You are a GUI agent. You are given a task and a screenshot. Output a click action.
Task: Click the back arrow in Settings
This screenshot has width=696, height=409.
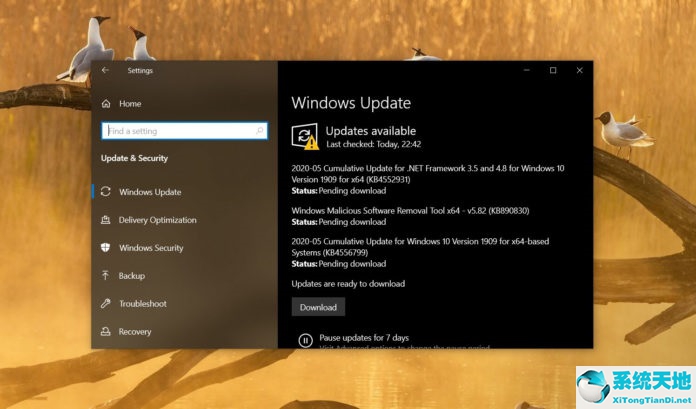click(105, 70)
